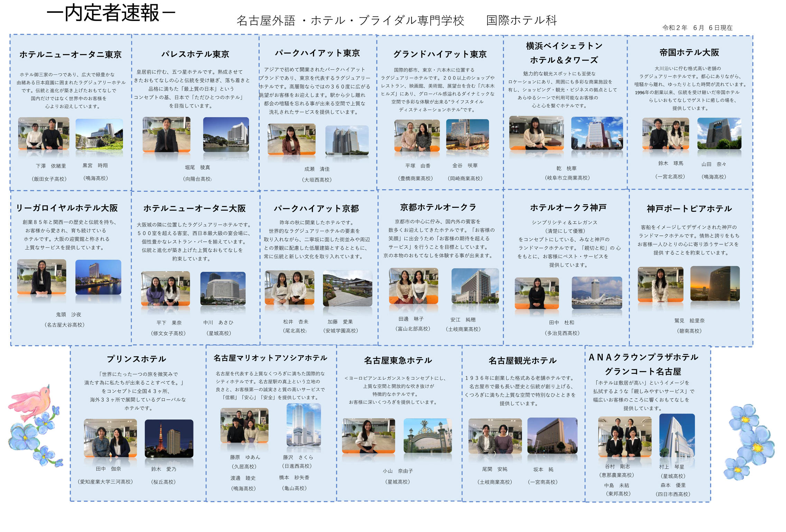Open the Grand Hyatt Tokyo building photo
The width and height of the screenshot is (786, 532).
(468, 134)
